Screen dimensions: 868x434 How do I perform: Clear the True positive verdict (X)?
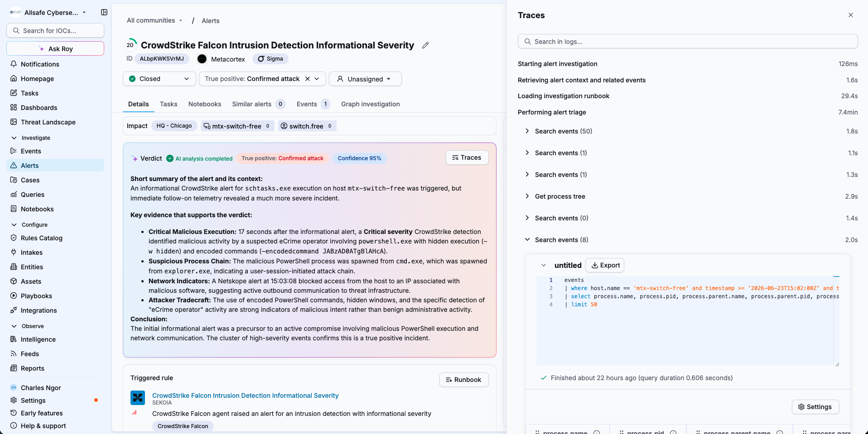[308, 79]
